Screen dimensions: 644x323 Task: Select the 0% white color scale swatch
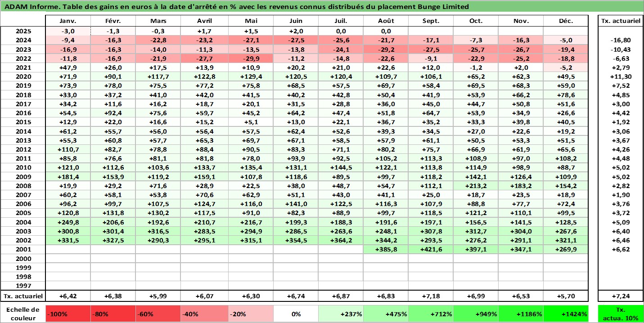click(296, 314)
